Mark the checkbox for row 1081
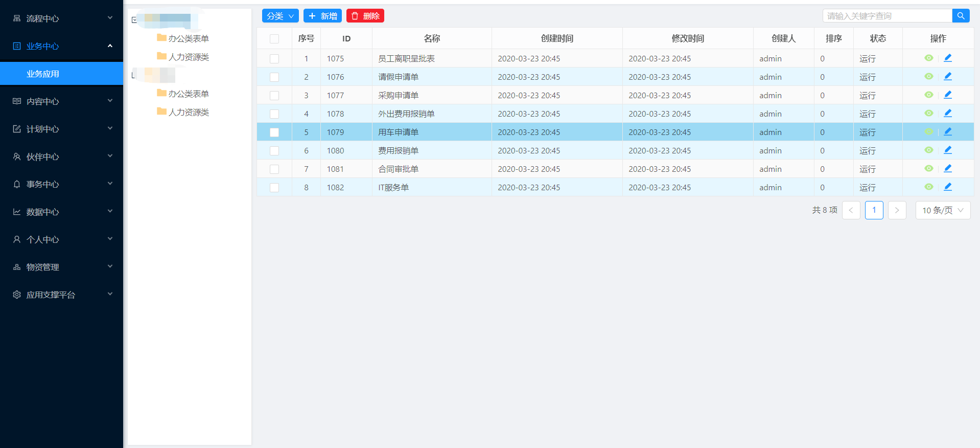Image resolution: width=980 pixels, height=448 pixels. click(x=274, y=169)
